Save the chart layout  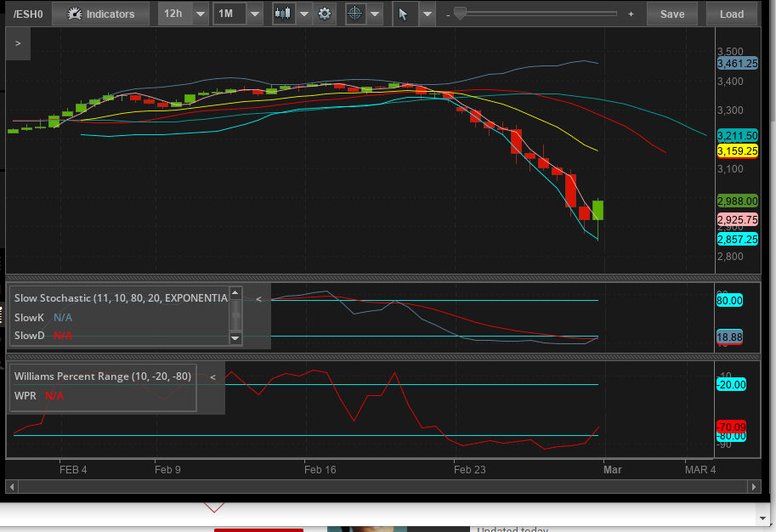coord(672,14)
